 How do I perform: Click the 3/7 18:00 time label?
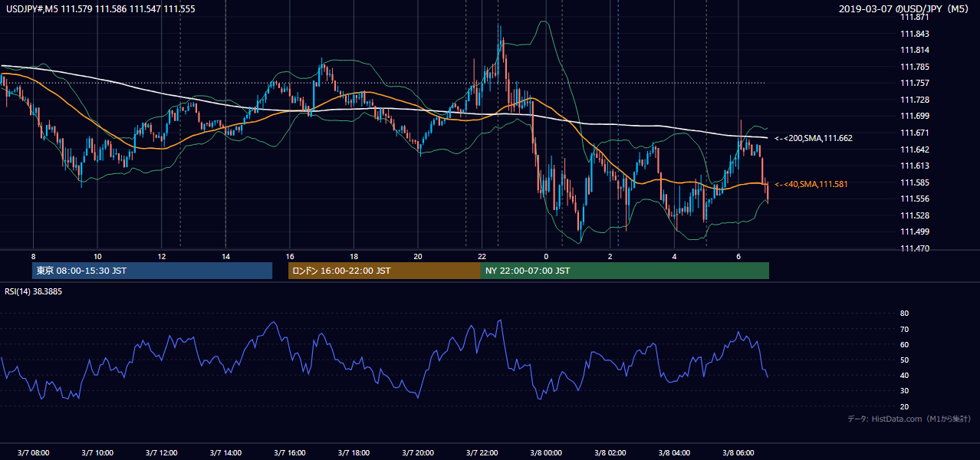pyautogui.click(x=354, y=452)
